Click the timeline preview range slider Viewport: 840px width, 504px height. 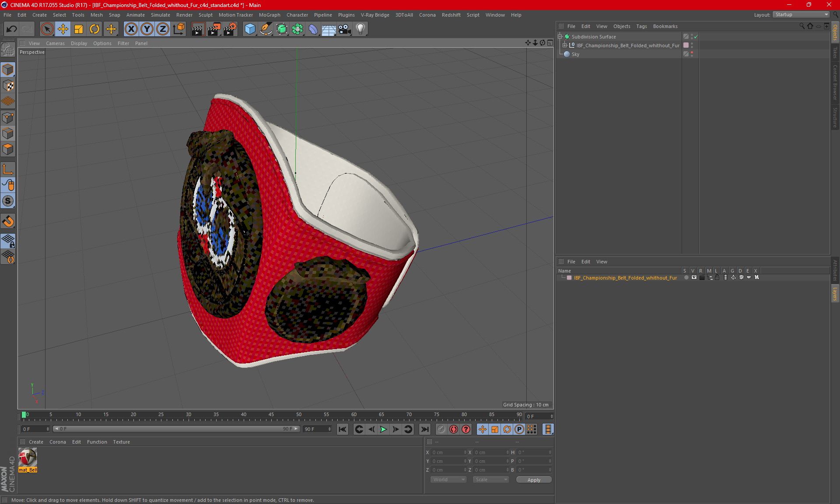[x=176, y=429]
